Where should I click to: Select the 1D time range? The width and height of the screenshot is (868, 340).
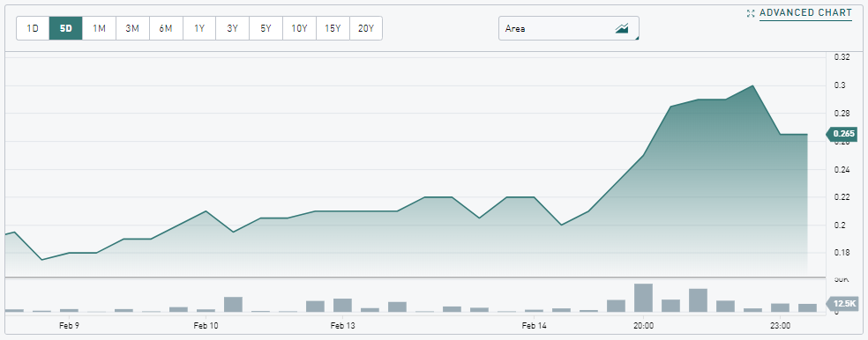33,28
